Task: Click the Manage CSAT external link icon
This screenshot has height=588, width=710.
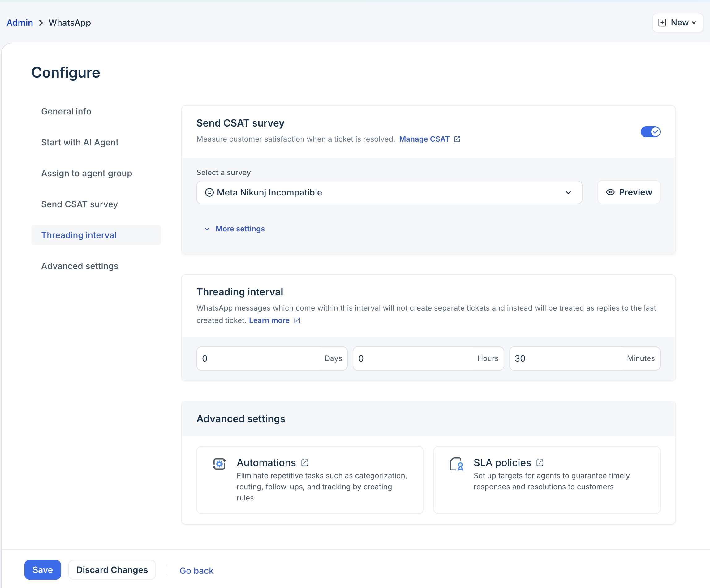Action: pyautogui.click(x=457, y=139)
